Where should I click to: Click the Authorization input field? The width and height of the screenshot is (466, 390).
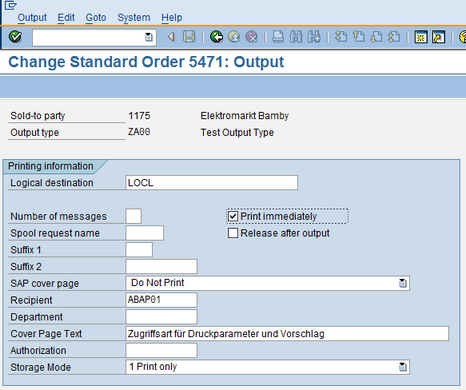(x=161, y=350)
